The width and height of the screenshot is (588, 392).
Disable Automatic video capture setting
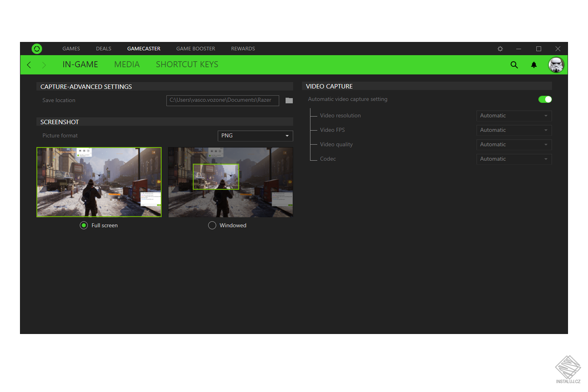(x=544, y=99)
